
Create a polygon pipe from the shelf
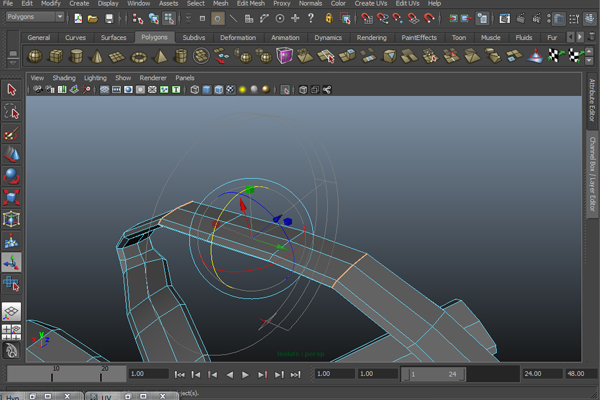[180, 56]
